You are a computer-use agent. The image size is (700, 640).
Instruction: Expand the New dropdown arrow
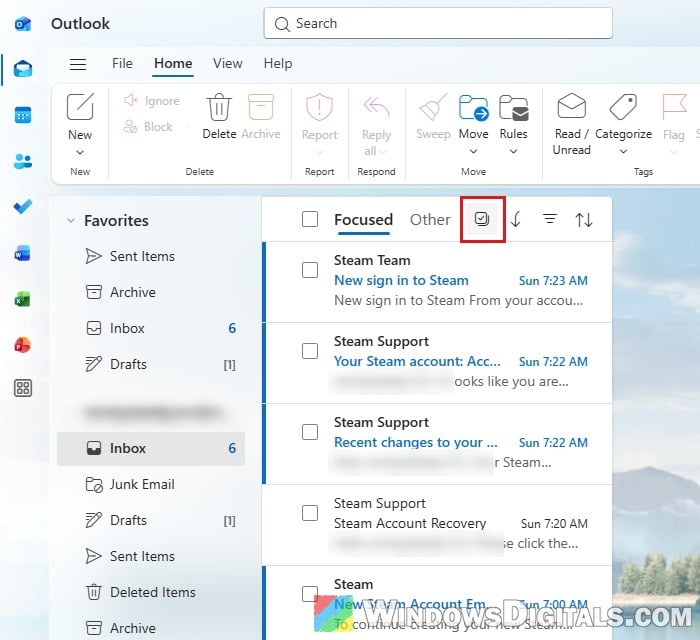[x=80, y=153]
